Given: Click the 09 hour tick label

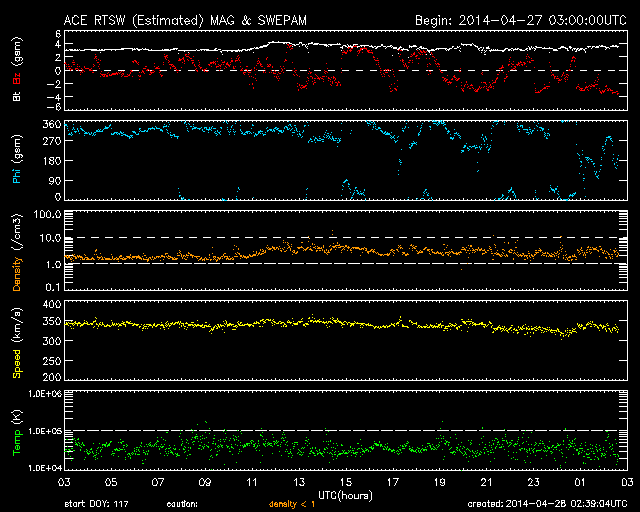Looking at the screenshot, I should click(x=205, y=482).
